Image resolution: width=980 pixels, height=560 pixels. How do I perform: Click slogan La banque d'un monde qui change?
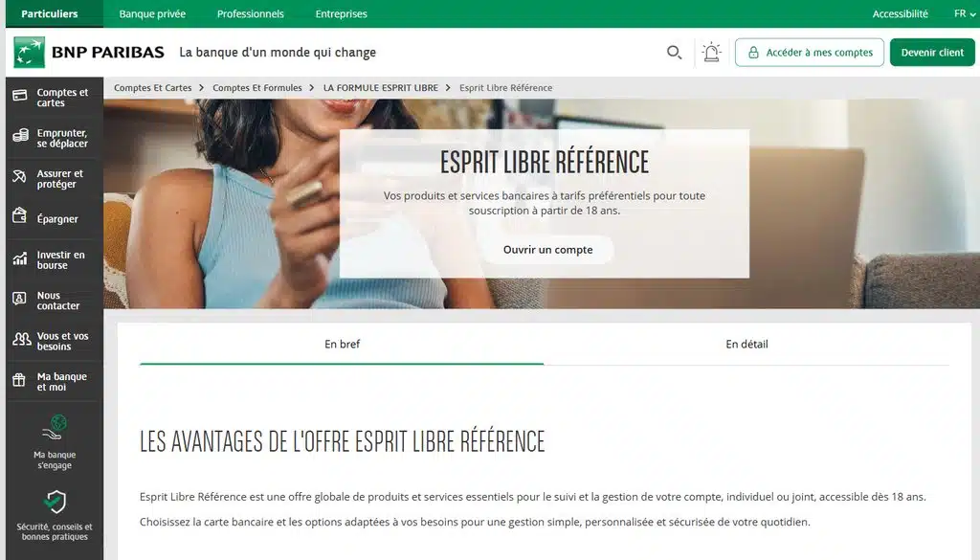(x=278, y=53)
